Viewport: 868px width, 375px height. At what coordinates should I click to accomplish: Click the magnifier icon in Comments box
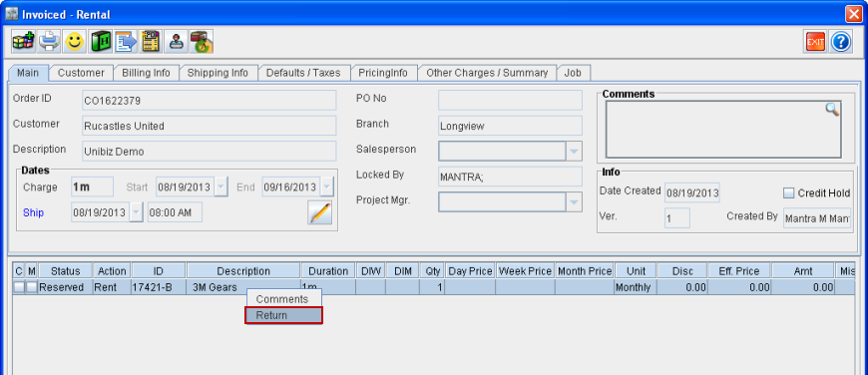832,110
